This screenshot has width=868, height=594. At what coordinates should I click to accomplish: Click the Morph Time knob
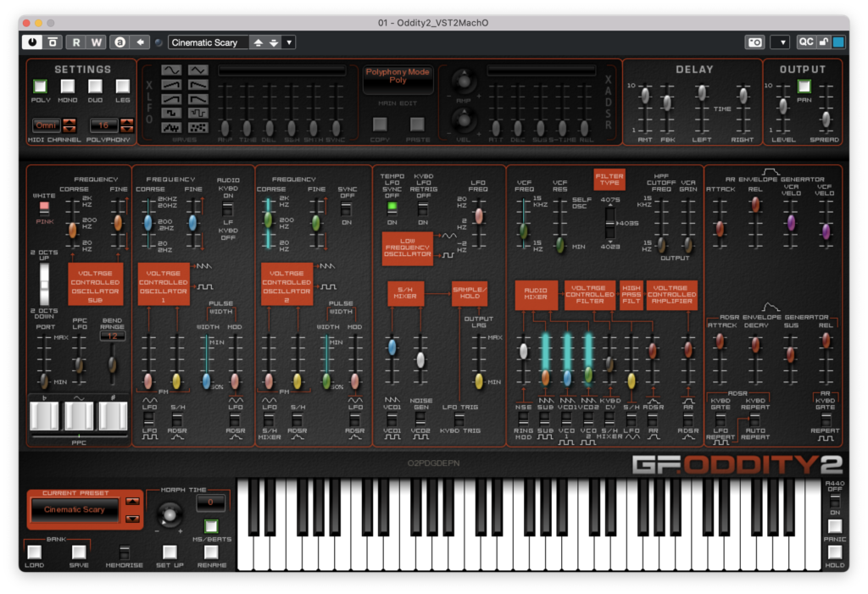tap(170, 515)
